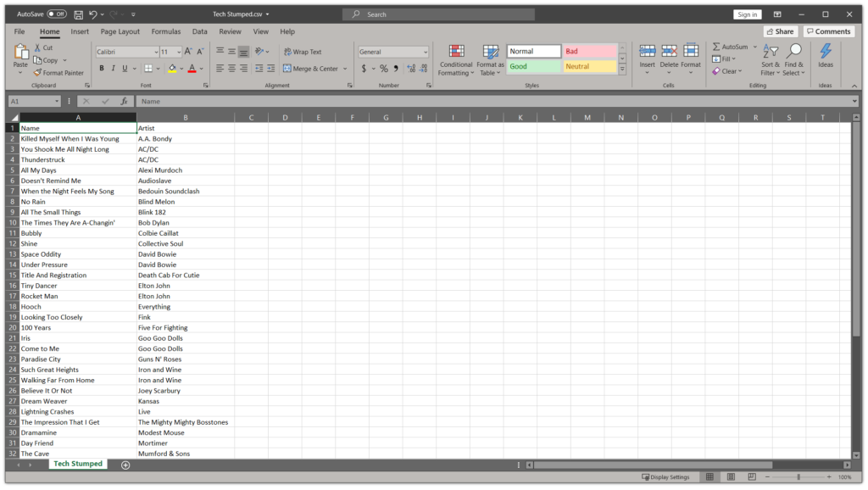Screen dimensions: 868x490
Task: Click the Paste clipboard icon
Action: click(20, 52)
